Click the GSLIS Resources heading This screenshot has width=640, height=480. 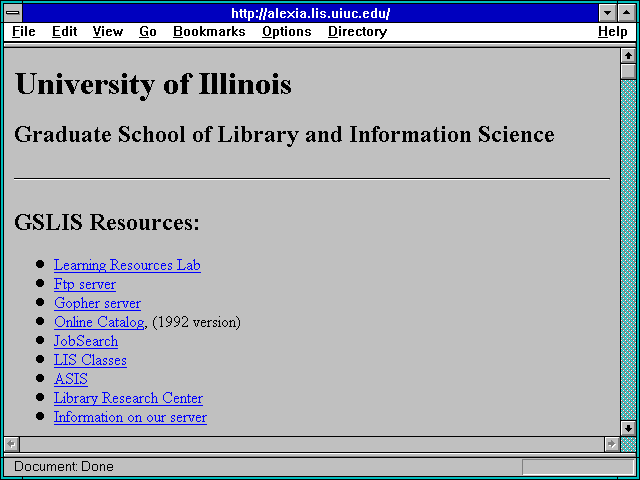click(x=107, y=223)
